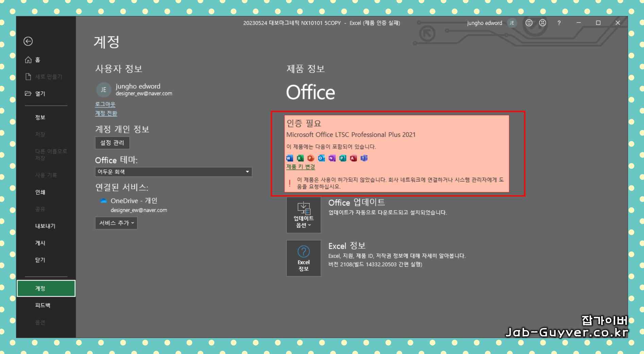Open the 서비스 추가 dropdown
The height and width of the screenshot is (354, 644).
[116, 223]
